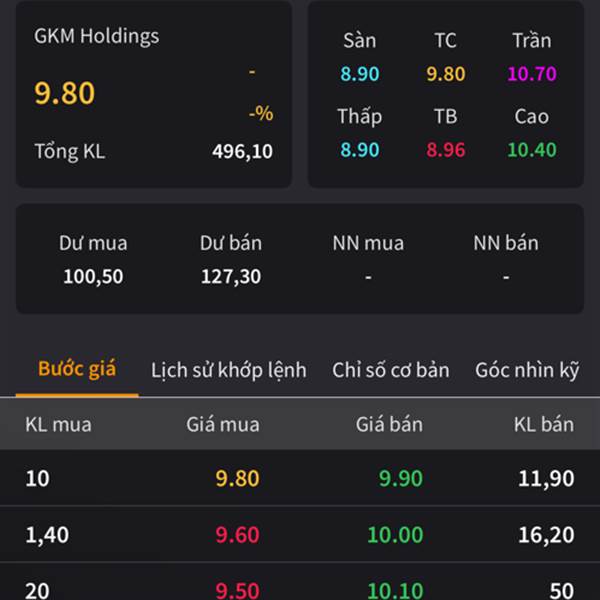Click the TB average price 8.96

446,149
